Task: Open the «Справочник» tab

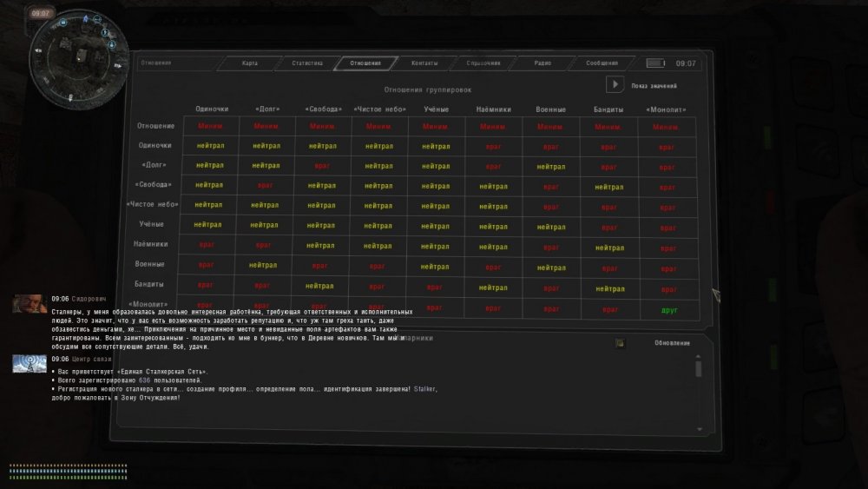Action: coord(483,63)
